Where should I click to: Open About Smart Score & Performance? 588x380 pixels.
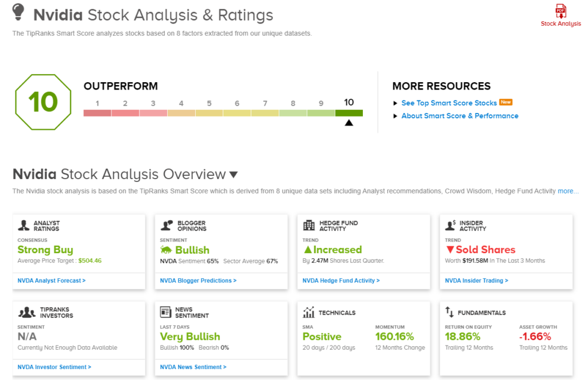(x=459, y=116)
